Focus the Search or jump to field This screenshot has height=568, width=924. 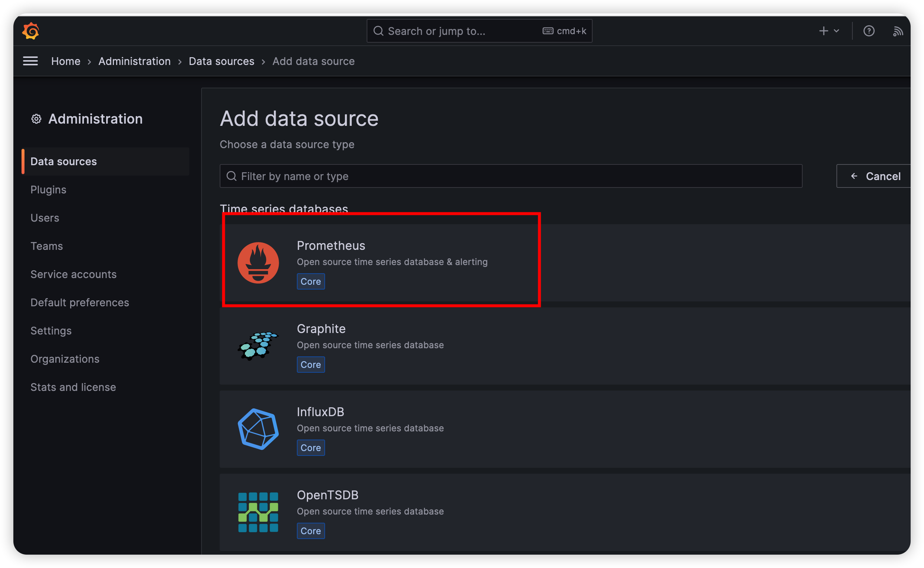pos(479,31)
